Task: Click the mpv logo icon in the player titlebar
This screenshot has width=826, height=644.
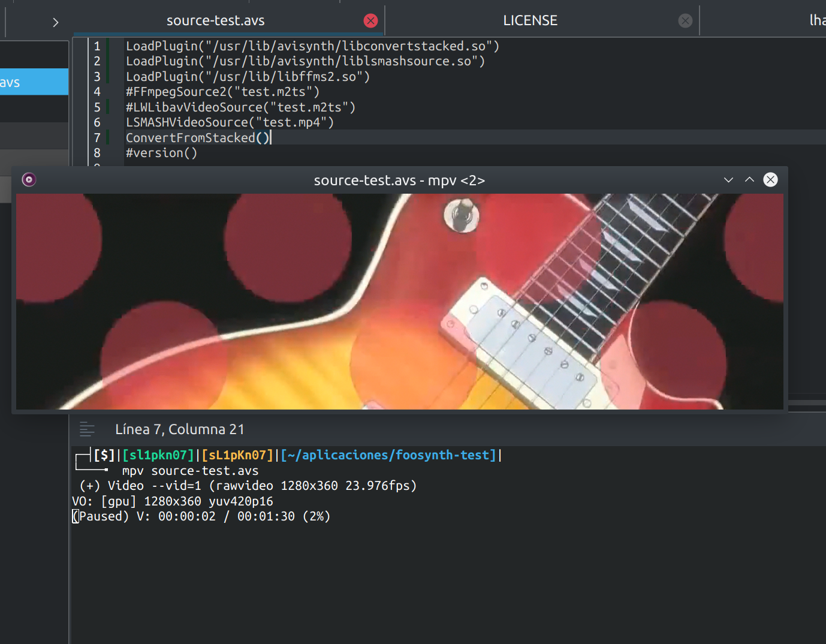Action: click(x=28, y=179)
